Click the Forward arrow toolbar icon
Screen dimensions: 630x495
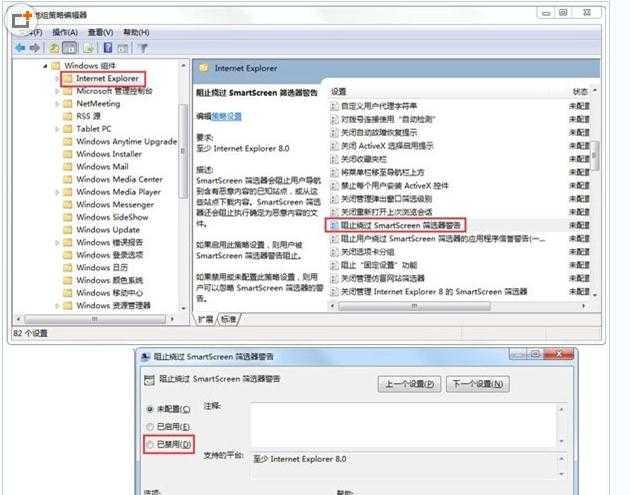35,48
